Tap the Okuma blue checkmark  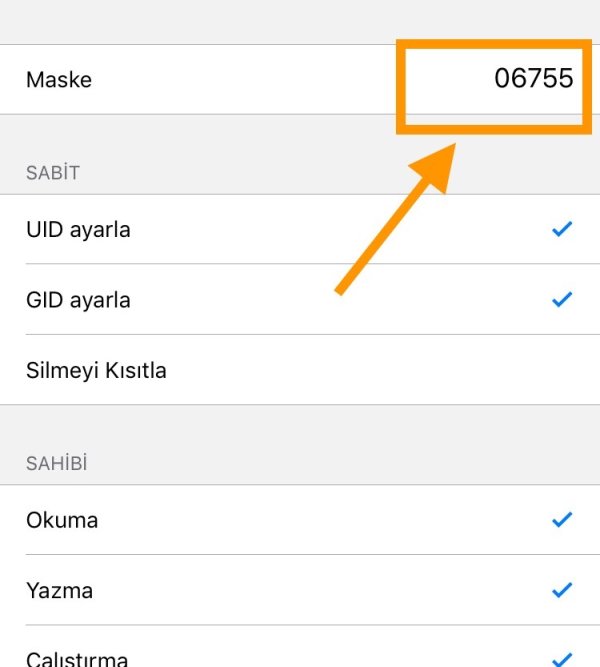pyautogui.click(x=562, y=519)
